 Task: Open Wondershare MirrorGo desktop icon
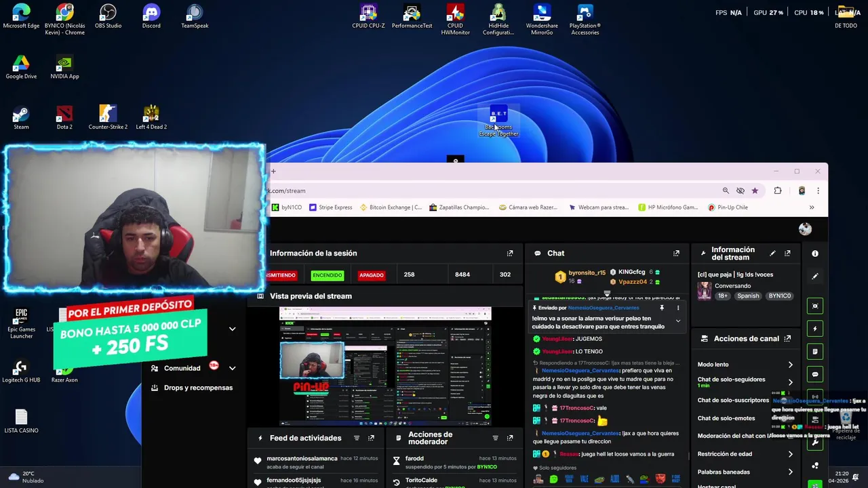pyautogui.click(x=542, y=20)
